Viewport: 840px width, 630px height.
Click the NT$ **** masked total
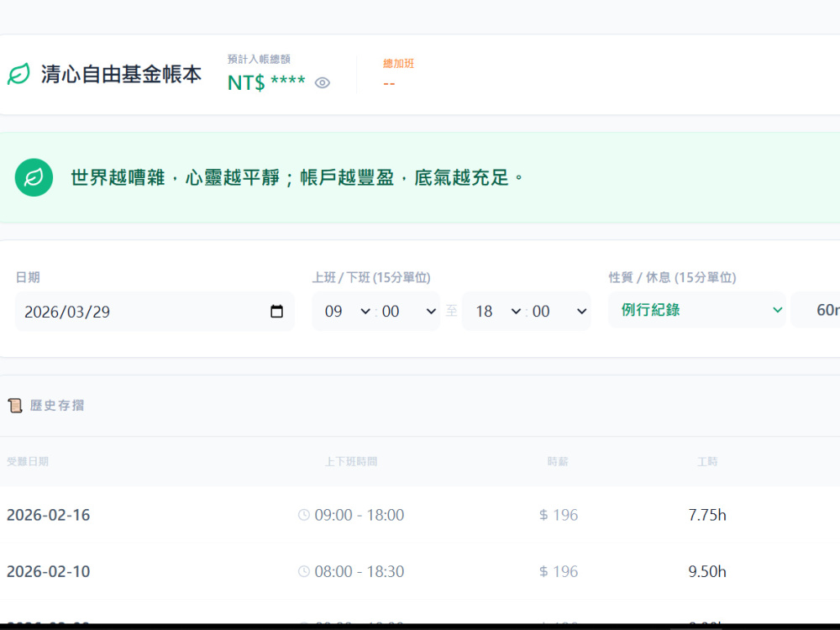coord(266,83)
